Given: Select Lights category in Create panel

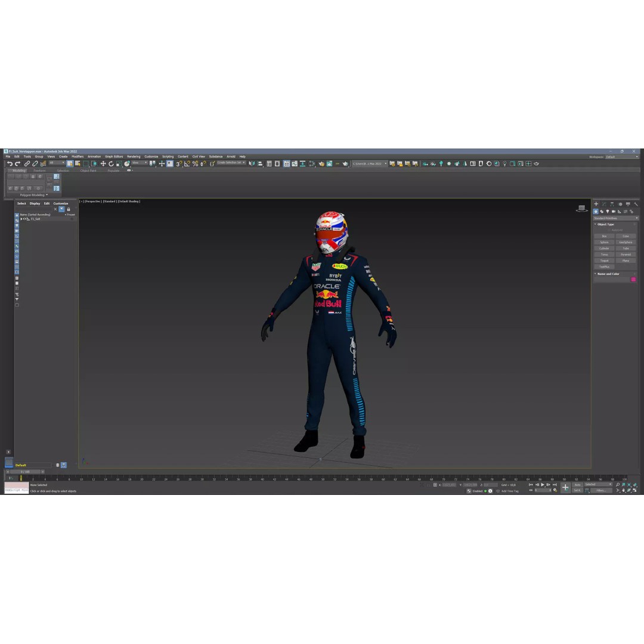Looking at the screenshot, I should click(x=608, y=212).
